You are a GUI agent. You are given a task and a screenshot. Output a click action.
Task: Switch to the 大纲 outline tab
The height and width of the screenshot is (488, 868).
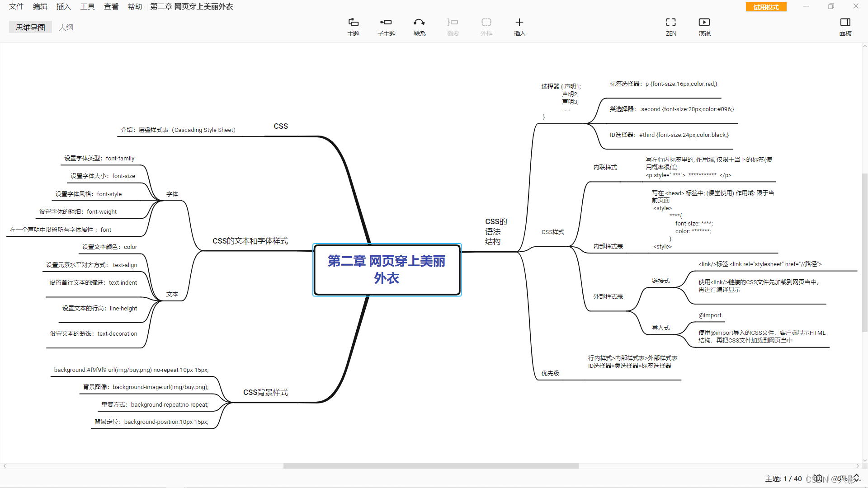(x=66, y=27)
